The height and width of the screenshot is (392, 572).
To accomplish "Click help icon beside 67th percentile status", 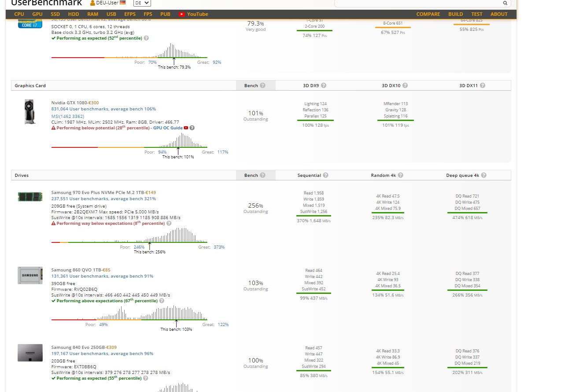I will tap(162, 301).
